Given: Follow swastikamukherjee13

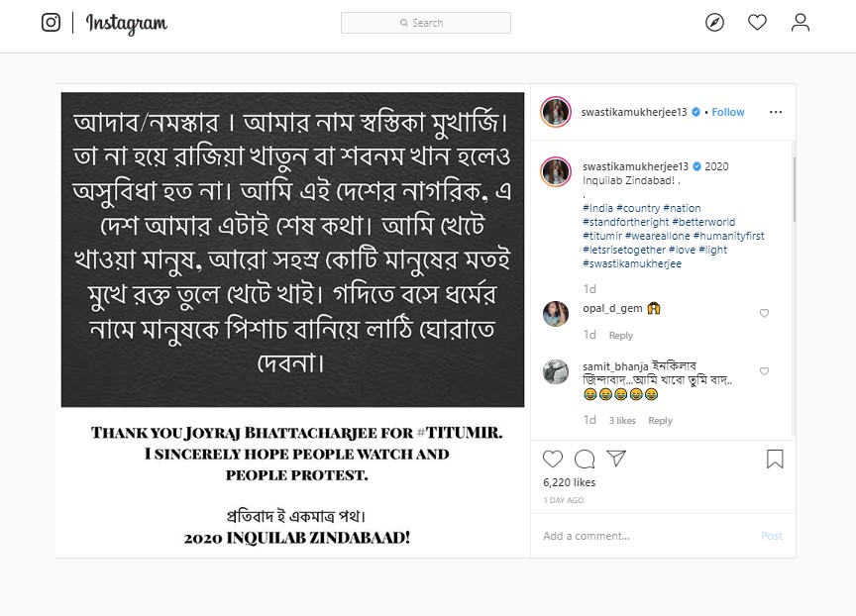Looking at the screenshot, I should tap(728, 112).
